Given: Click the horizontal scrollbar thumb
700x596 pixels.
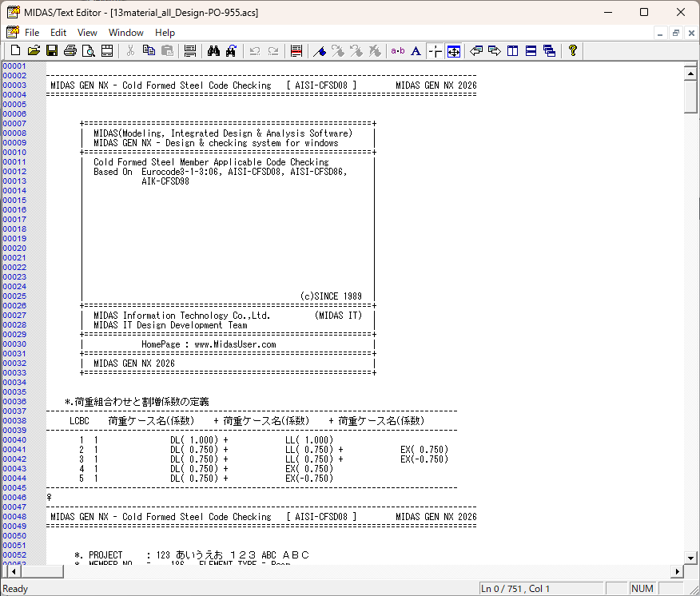Looking at the screenshot, I should point(42,571).
